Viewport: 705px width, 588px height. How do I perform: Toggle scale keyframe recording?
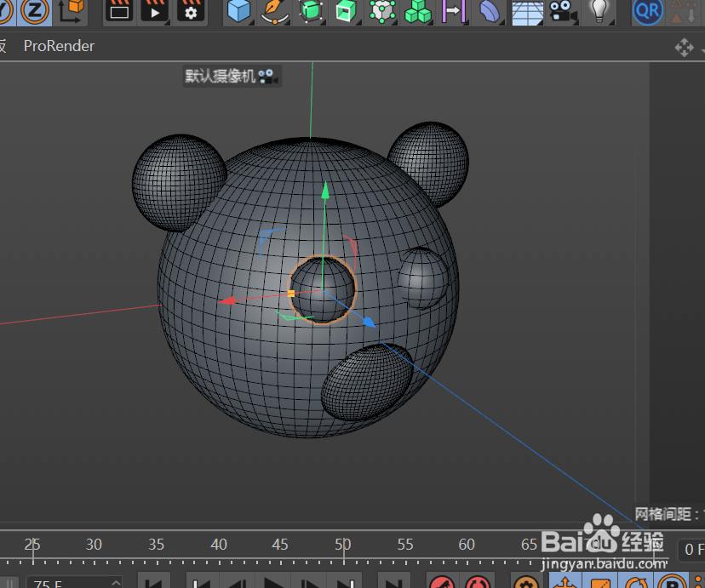tap(600, 581)
